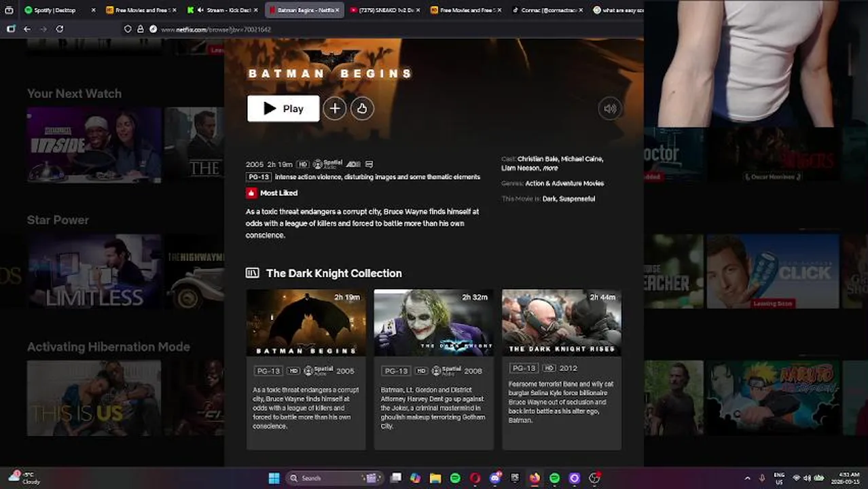Rate Batman Begins with thumbs up
The height and width of the screenshot is (489, 868).
[x=362, y=109]
